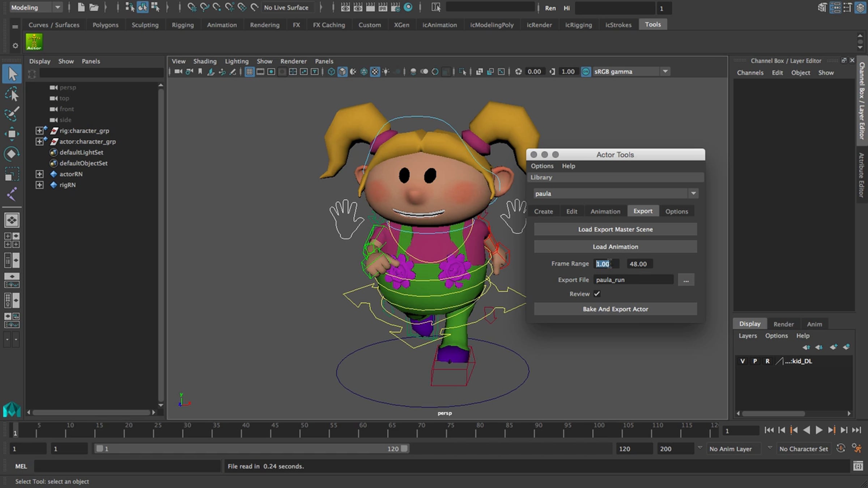Open the paula library dropdown
Viewport: 868px width, 488px height.
point(693,193)
